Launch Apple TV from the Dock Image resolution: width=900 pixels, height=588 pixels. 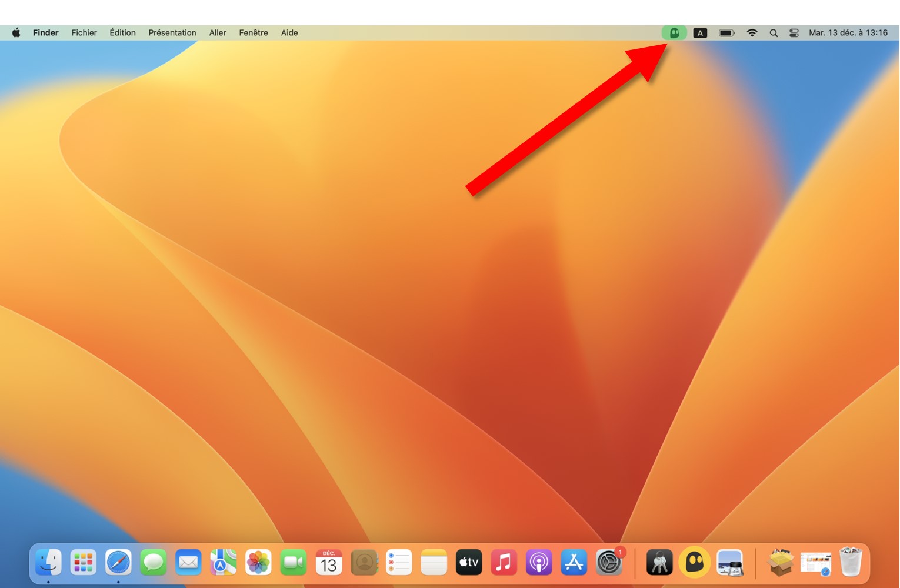click(469, 563)
